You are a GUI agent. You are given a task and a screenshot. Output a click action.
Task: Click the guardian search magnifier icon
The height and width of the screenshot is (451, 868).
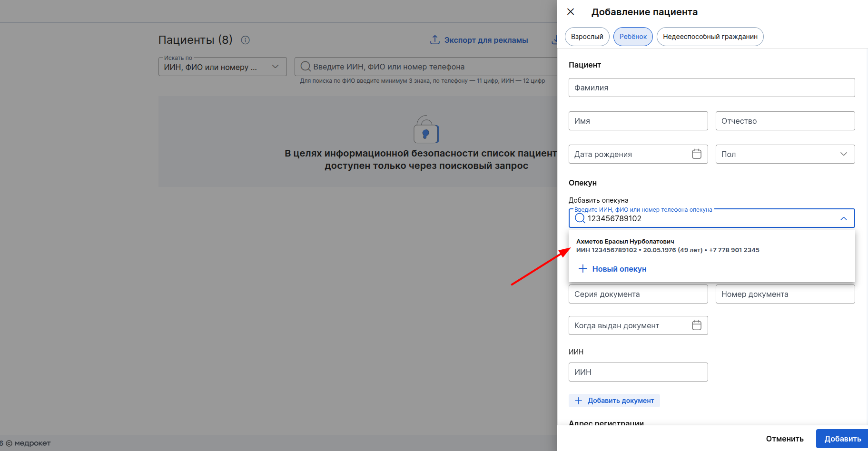coord(580,218)
